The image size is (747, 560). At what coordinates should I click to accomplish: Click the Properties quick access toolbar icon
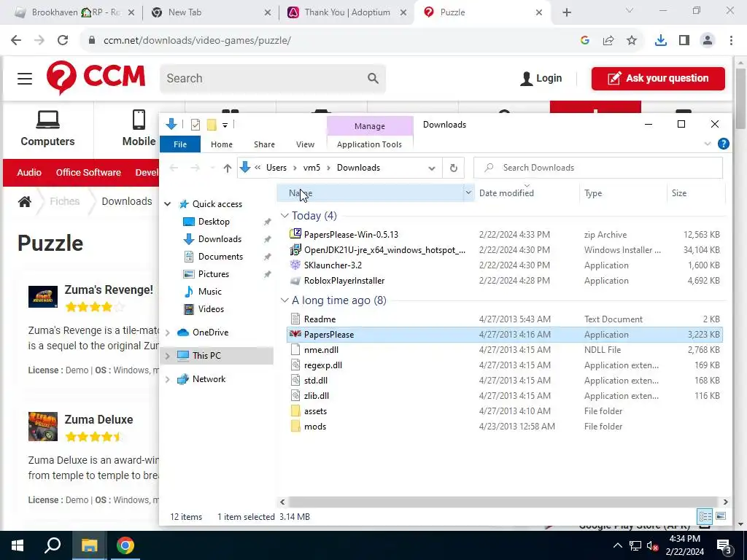pos(196,125)
